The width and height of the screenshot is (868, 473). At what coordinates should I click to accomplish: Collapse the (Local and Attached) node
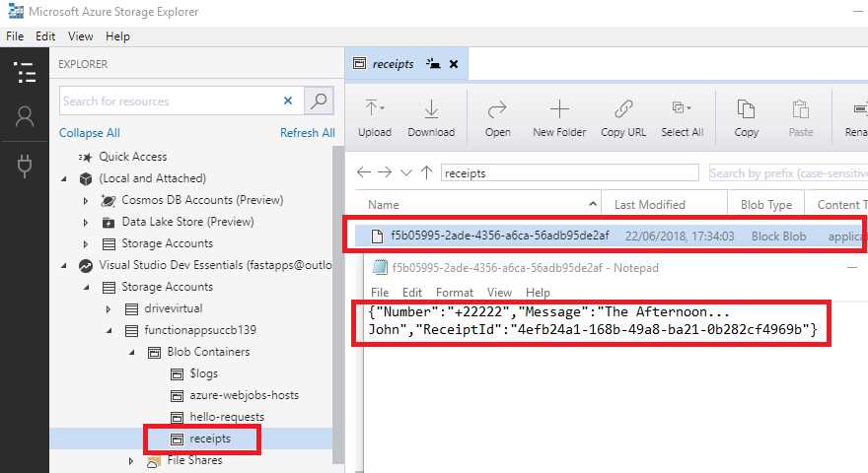point(64,178)
